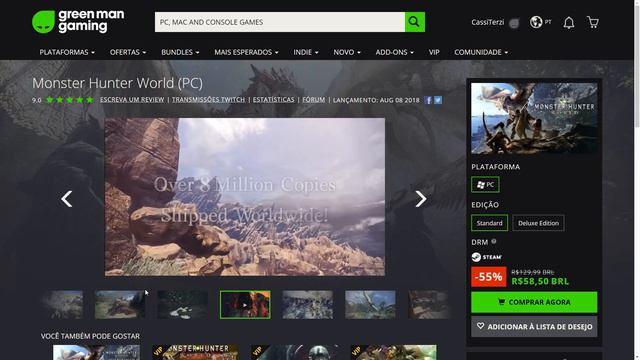
Task: Expand the Mais Esperados menu
Action: tap(246, 52)
